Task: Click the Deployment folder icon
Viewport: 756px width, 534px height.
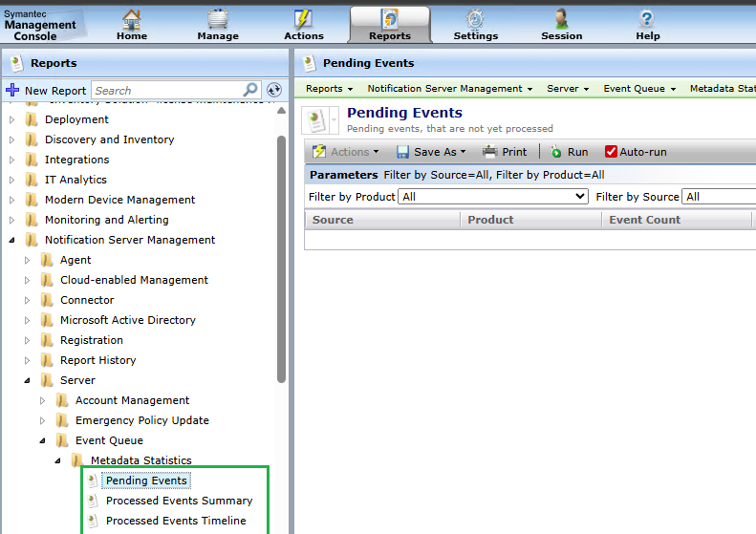Action: (32, 119)
